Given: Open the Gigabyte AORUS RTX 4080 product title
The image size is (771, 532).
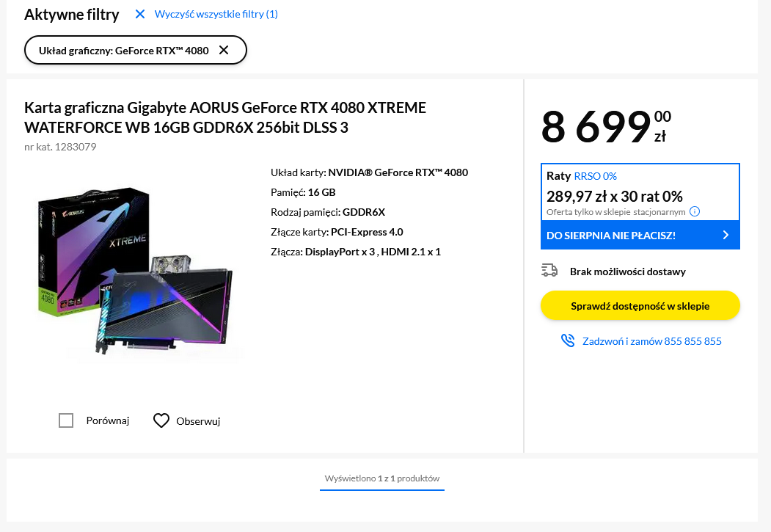Looking at the screenshot, I should point(225,117).
